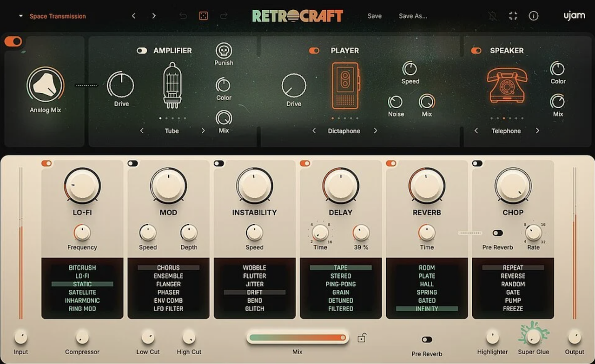Screen dimensions: 595x364
Task: Select next speaker type after Telephone
Action: [x=537, y=131]
